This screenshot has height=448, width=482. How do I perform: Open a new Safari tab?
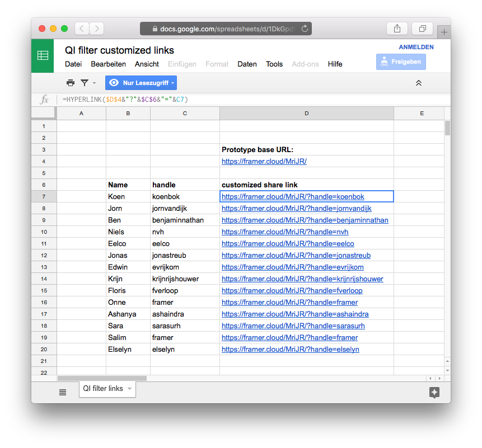click(x=444, y=32)
